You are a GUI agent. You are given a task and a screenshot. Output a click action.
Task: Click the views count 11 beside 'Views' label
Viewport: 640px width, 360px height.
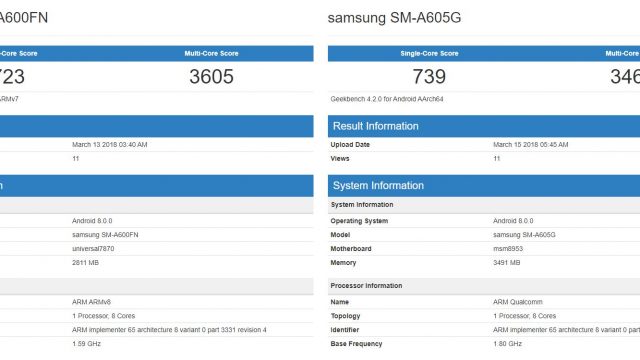(496, 158)
